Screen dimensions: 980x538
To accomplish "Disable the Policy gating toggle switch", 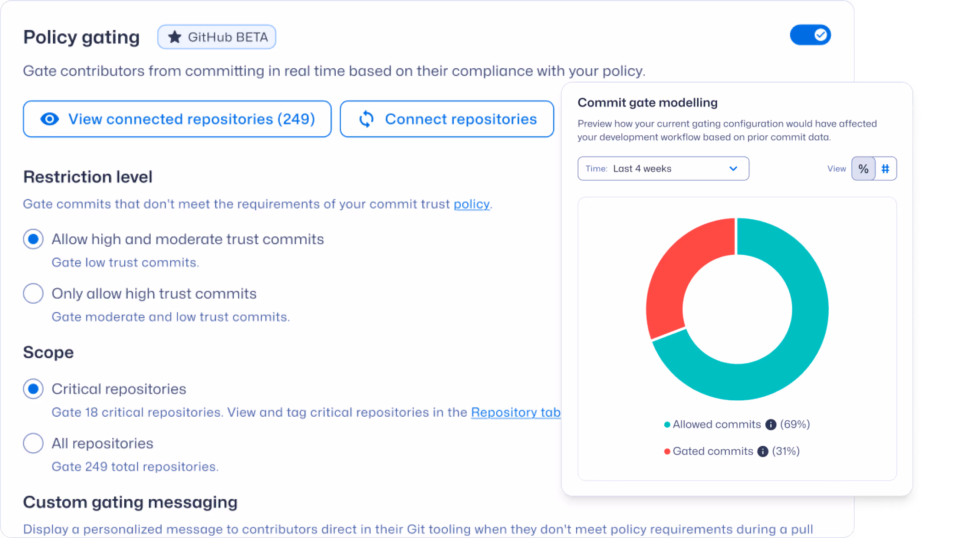I will (x=810, y=35).
